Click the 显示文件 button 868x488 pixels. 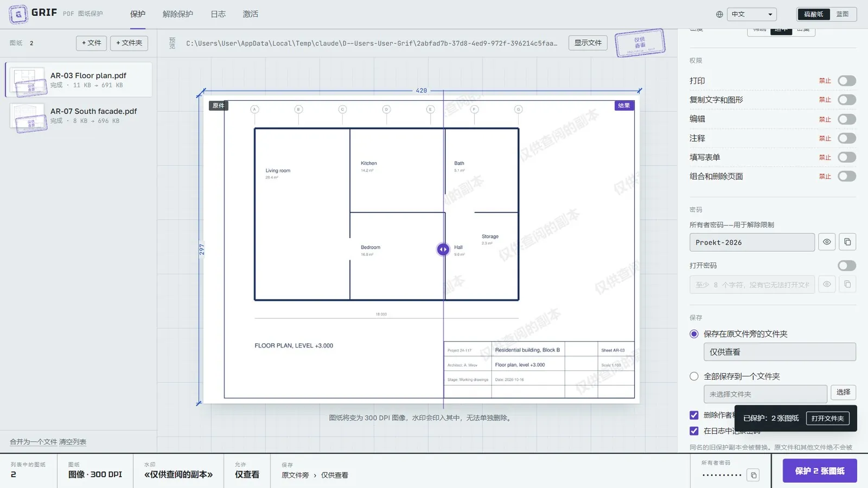(x=588, y=43)
